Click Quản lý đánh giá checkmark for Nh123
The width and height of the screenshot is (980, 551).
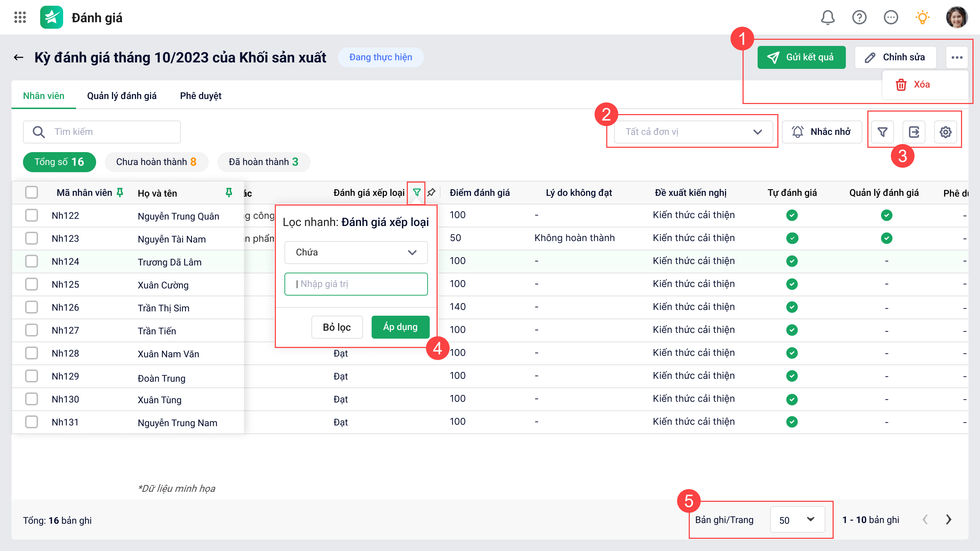coord(886,238)
